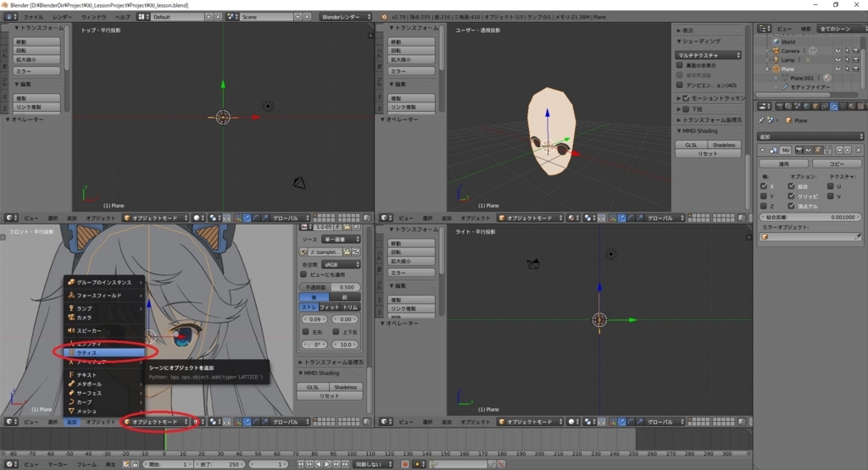
Task: Open sRGB color space dropdown
Action: 342,265
